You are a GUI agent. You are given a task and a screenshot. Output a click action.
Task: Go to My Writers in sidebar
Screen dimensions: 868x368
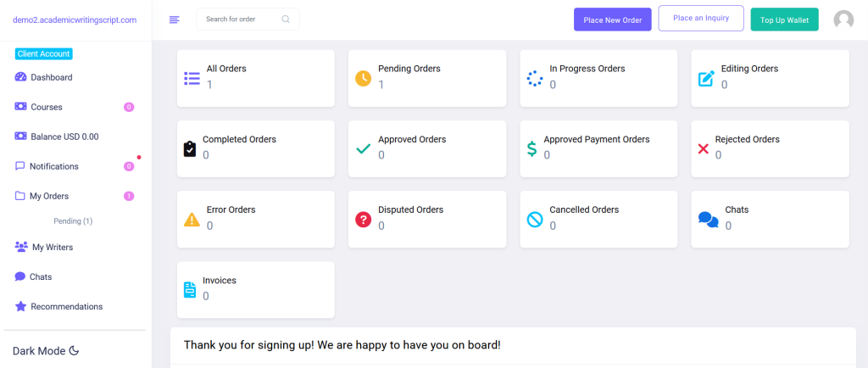point(52,247)
